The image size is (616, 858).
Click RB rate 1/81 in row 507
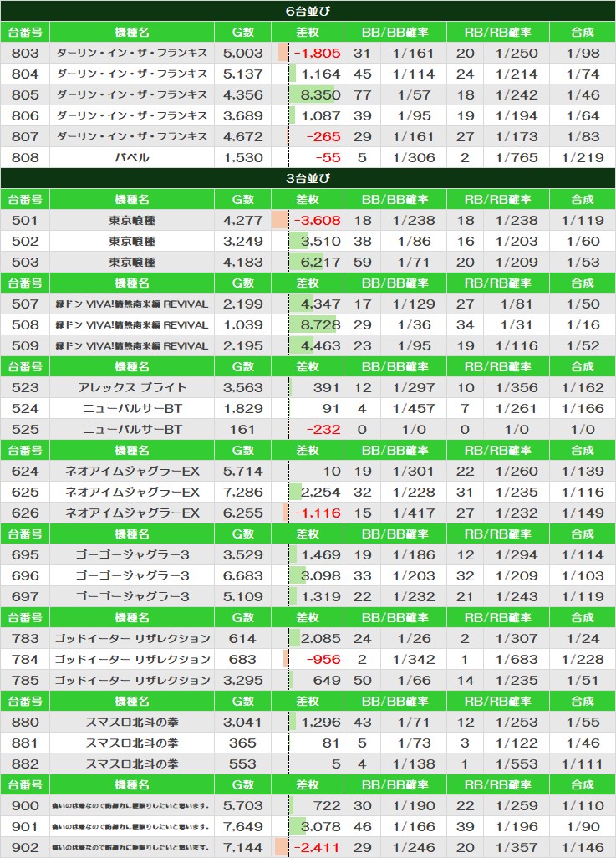tap(517, 304)
